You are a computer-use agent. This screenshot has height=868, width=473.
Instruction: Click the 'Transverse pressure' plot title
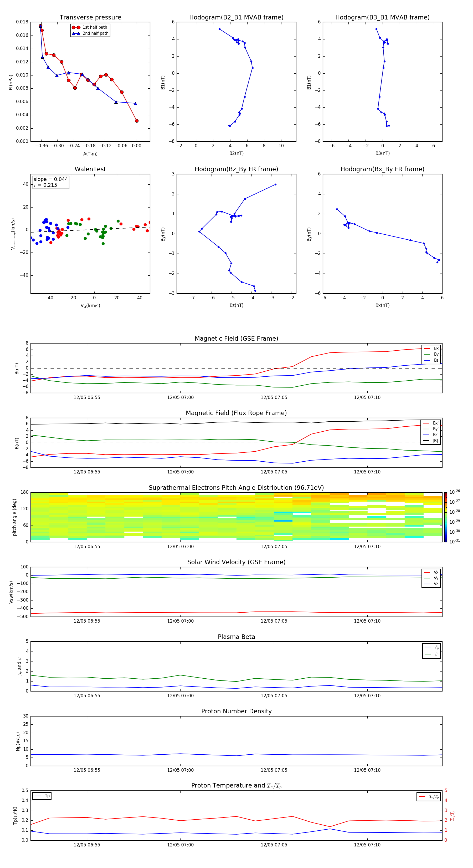click(x=90, y=18)
